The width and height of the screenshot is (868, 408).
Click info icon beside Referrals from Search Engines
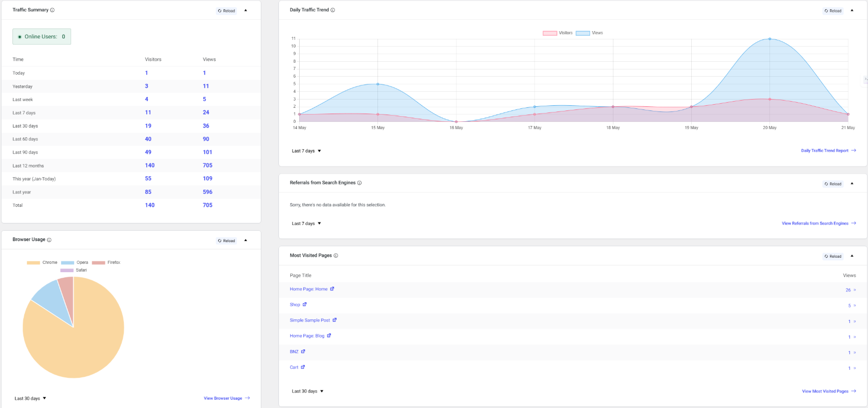pyautogui.click(x=359, y=183)
